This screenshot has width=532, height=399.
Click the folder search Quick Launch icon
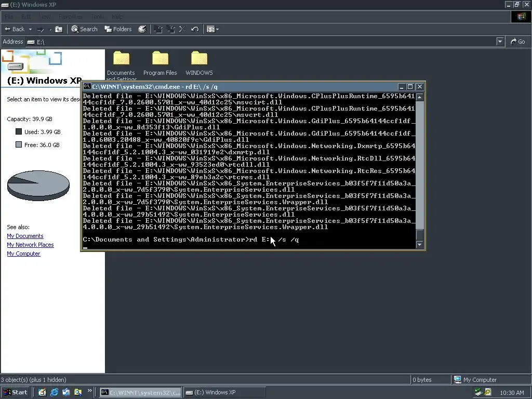(x=78, y=392)
